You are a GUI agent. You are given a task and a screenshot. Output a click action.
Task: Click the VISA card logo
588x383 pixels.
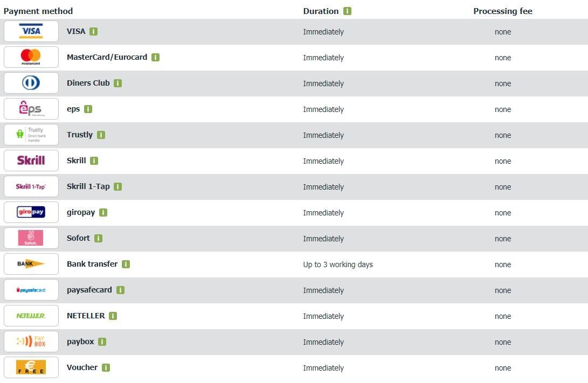(31, 31)
